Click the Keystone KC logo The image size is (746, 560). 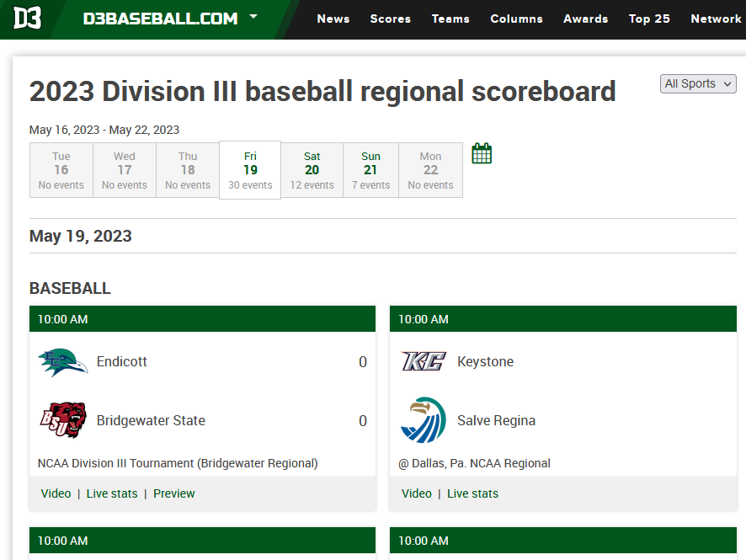click(424, 361)
